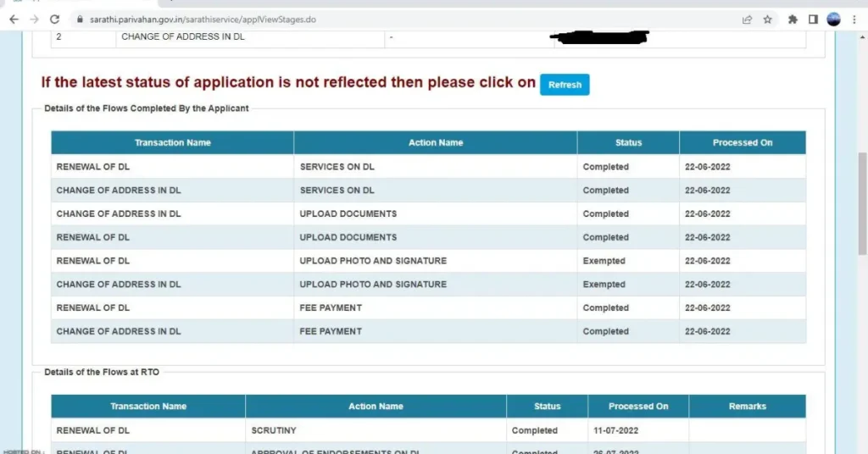Open the profile avatar menu
The height and width of the screenshot is (454, 868).
[x=834, y=19]
